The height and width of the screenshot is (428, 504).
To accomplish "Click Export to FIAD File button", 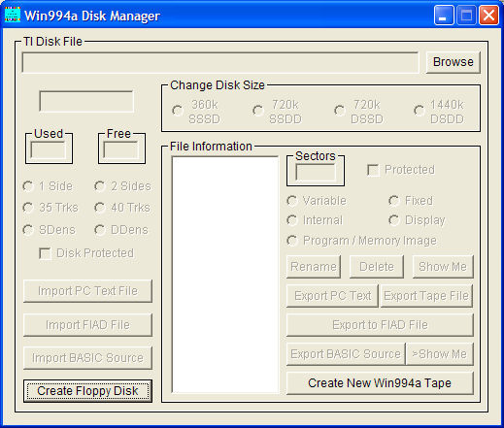I will [x=380, y=325].
